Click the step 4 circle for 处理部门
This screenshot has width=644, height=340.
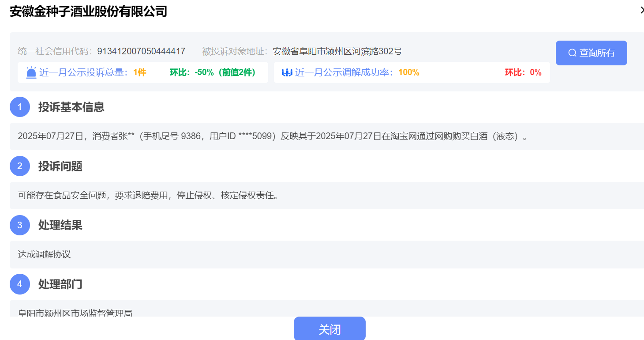(x=20, y=284)
